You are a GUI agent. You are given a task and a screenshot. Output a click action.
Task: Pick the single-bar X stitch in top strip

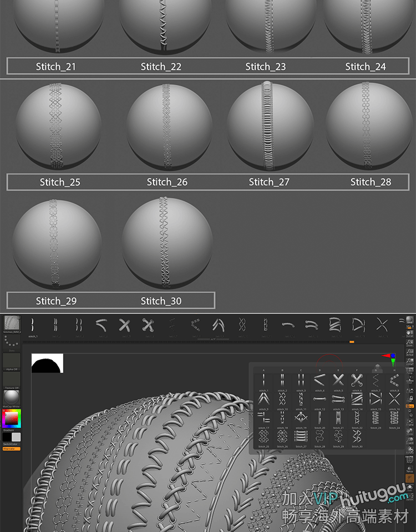124,325
